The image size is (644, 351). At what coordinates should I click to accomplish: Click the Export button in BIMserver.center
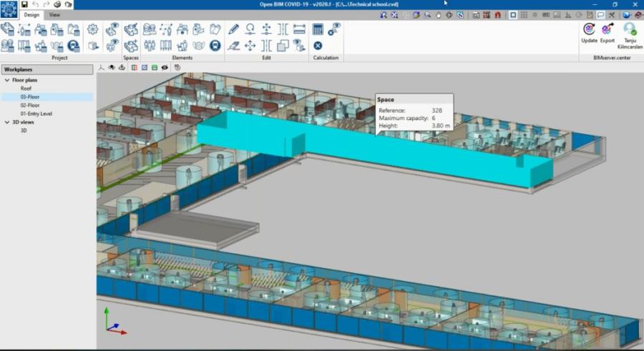(608, 33)
